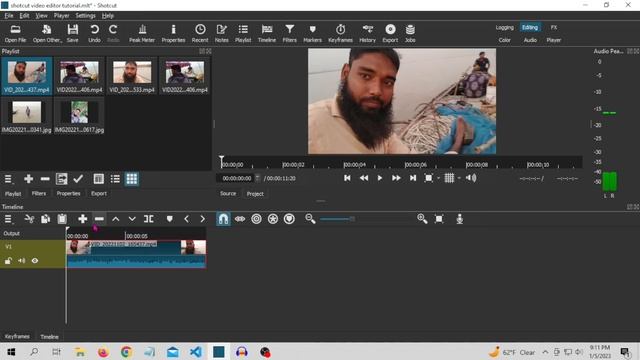This screenshot has height=360, width=640.
Task: Switch to the FX layout
Action: coord(554,27)
